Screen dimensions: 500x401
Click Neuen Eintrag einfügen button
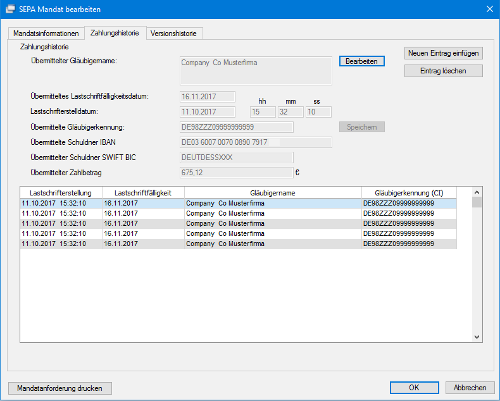443,53
